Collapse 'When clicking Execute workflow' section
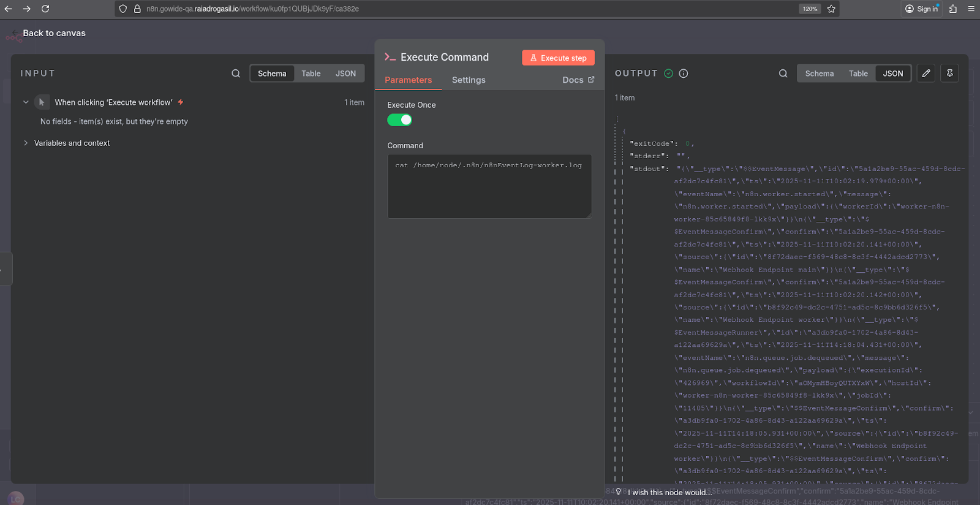Screen dimensions: 980x505 point(26,102)
